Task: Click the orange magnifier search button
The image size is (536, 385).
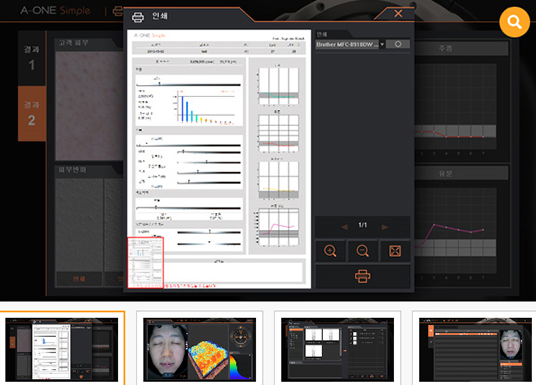Action: 514,22
